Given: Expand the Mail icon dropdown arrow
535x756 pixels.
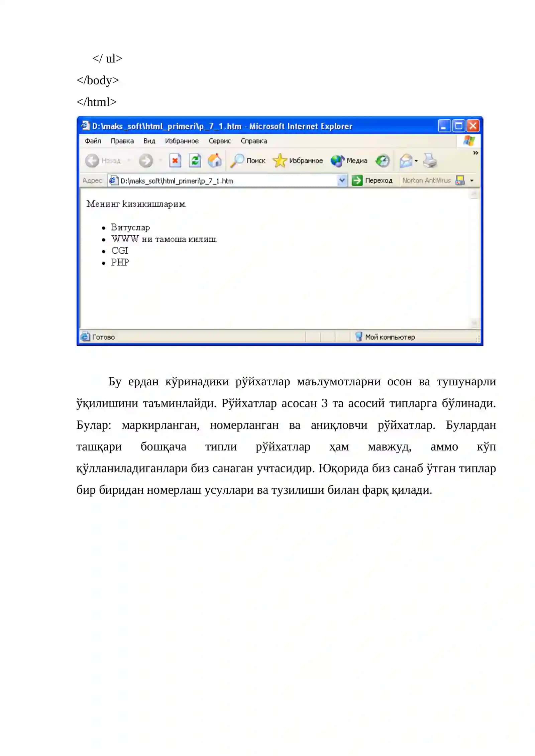Looking at the screenshot, I should pyautogui.click(x=416, y=161).
